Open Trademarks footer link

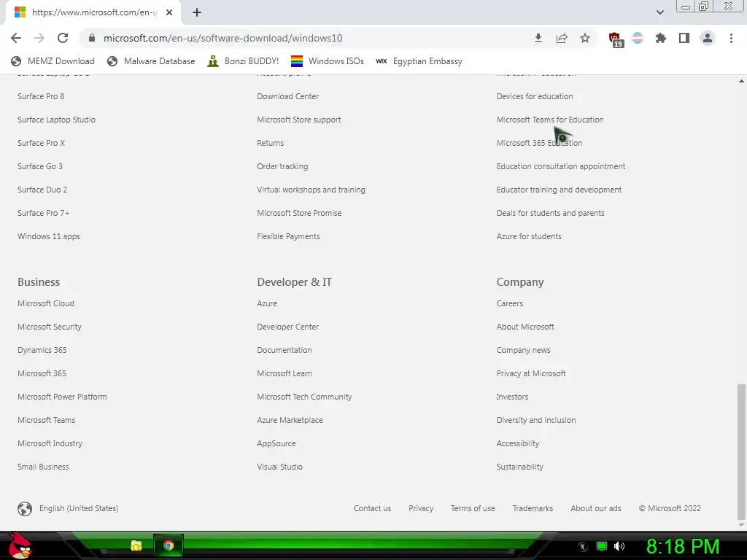[x=533, y=508]
